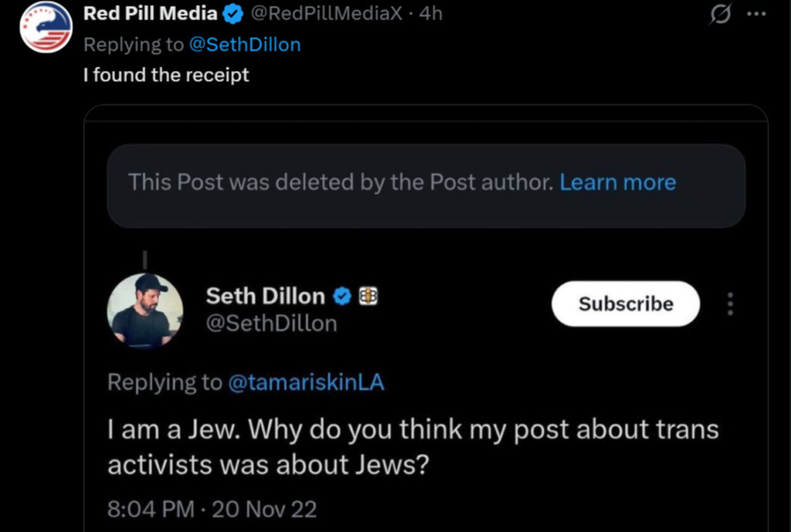The width and height of the screenshot is (791, 532).
Task: Click the Subscribe button
Action: (x=625, y=304)
